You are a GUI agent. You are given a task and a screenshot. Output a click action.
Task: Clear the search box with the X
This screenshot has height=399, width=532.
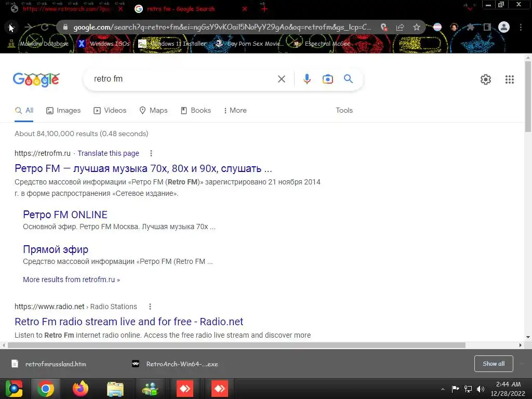pyautogui.click(x=281, y=79)
